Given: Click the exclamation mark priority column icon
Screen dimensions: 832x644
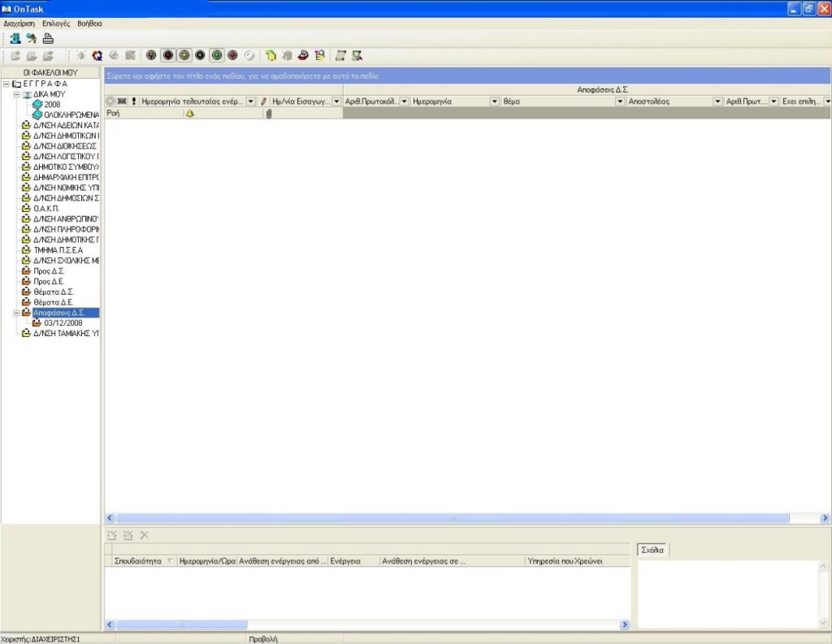Looking at the screenshot, I should coord(133,102).
